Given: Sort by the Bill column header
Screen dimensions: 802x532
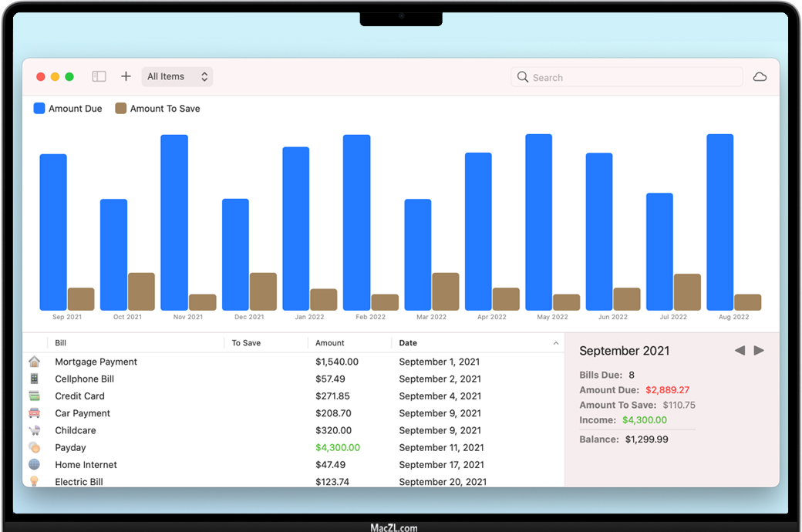Looking at the screenshot, I should (61, 343).
